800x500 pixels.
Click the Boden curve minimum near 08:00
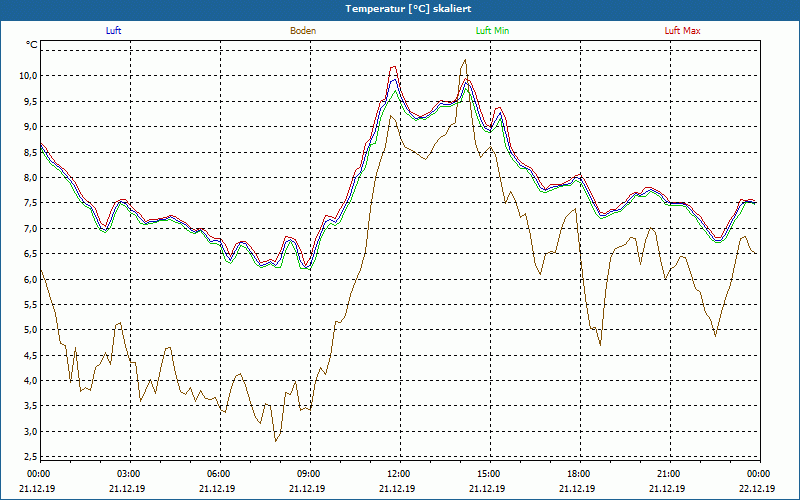(x=276, y=441)
